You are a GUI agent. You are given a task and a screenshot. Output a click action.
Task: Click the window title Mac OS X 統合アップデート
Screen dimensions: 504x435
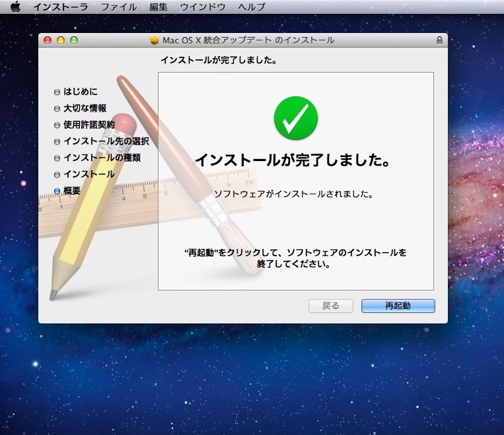tap(248, 40)
